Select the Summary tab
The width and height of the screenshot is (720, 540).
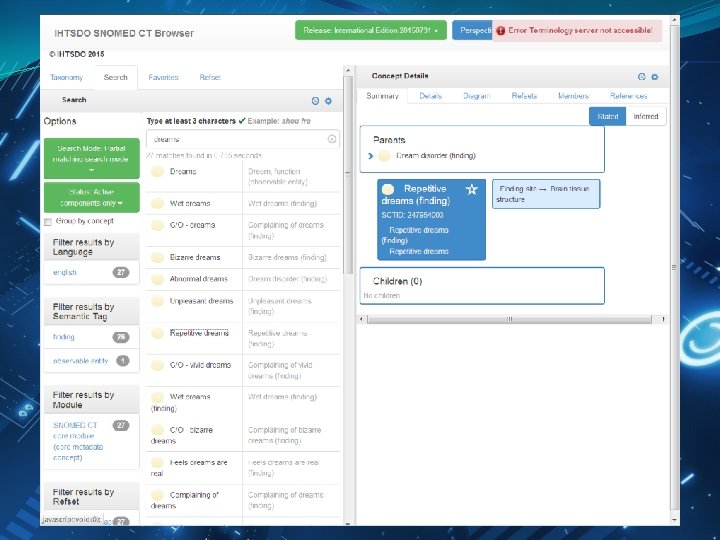pos(382,96)
